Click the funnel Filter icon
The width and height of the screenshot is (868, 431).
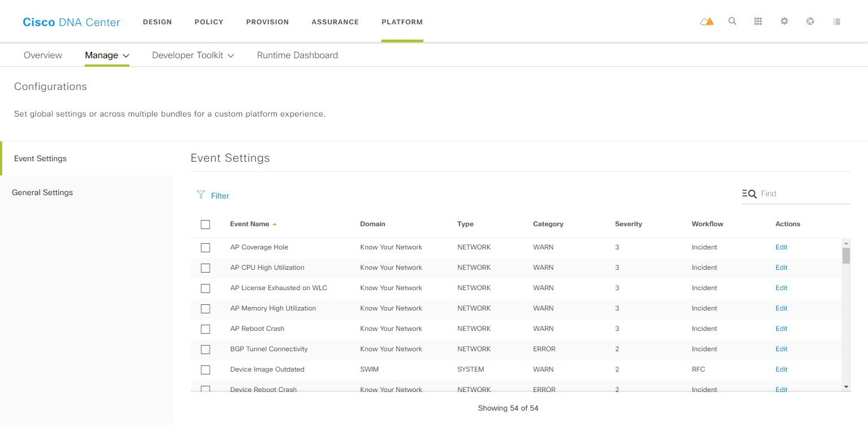(201, 195)
